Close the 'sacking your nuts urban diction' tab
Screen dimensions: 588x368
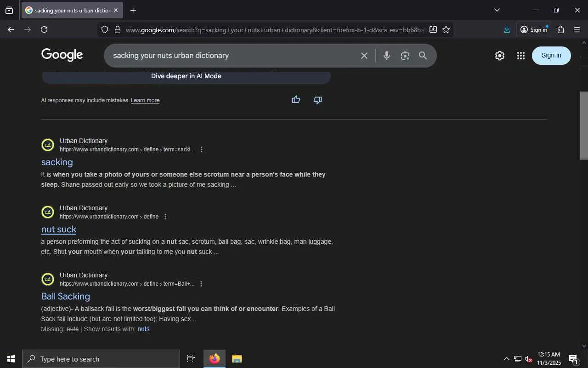pos(116,10)
